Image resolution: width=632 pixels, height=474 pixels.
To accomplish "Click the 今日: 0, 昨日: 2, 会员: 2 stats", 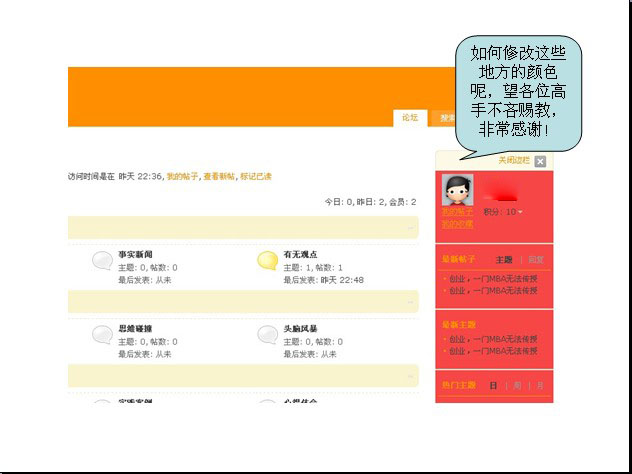I will point(370,202).
